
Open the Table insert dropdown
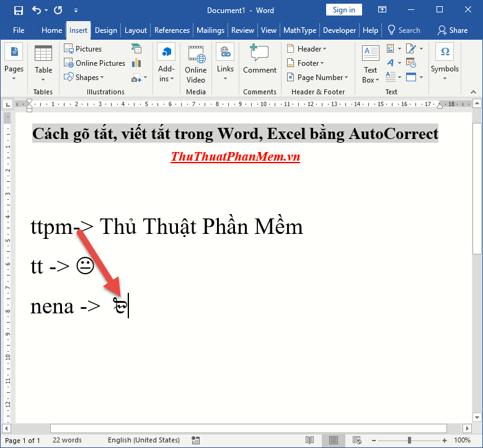[x=43, y=63]
